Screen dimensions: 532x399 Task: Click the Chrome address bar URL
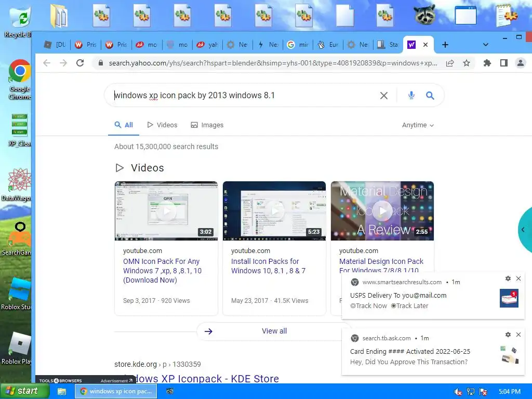(273, 63)
